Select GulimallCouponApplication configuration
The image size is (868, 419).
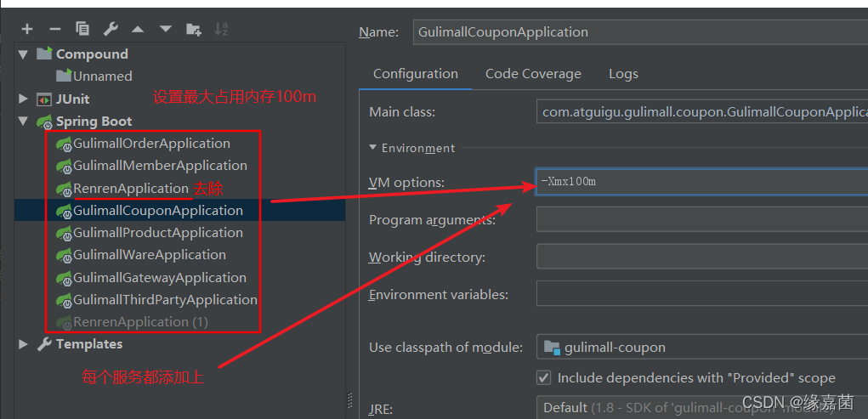[158, 210]
